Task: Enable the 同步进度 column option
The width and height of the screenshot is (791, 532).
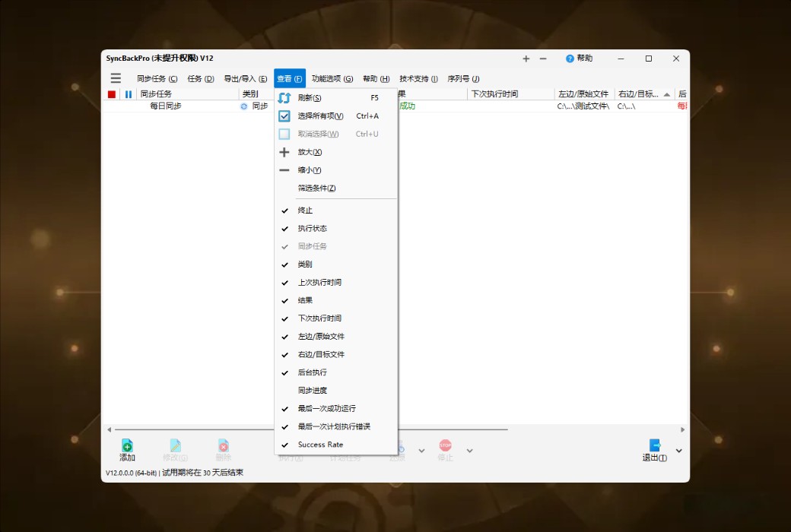Action: click(x=312, y=390)
